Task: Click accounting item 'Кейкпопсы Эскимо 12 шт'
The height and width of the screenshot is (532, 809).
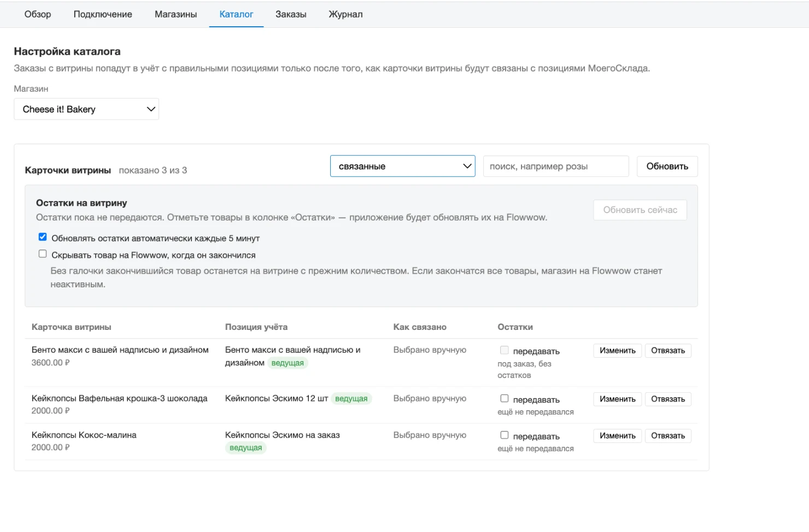Action: click(277, 399)
